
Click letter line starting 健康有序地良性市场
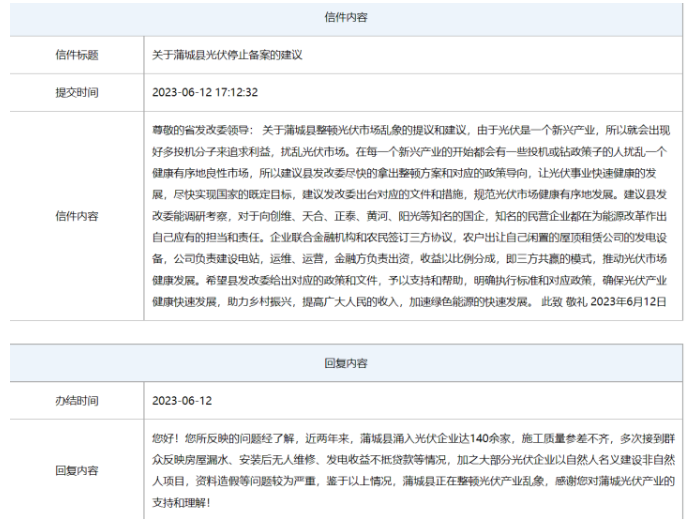tap(404, 173)
